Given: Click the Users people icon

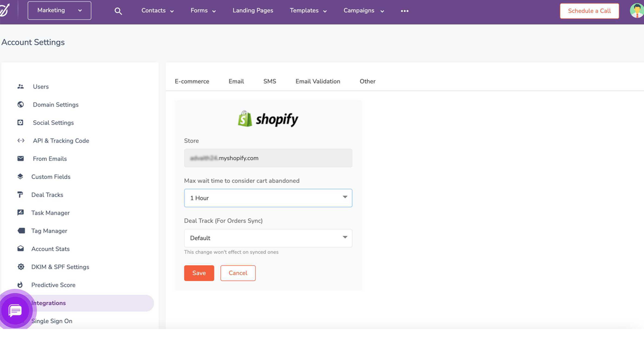Looking at the screenshot, I should pyautogui.click(x=21, y=86).
